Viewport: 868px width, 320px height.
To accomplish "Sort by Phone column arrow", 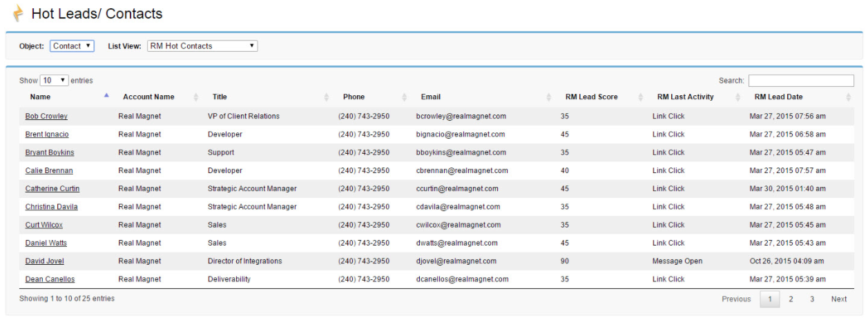I will click(405, 97).
